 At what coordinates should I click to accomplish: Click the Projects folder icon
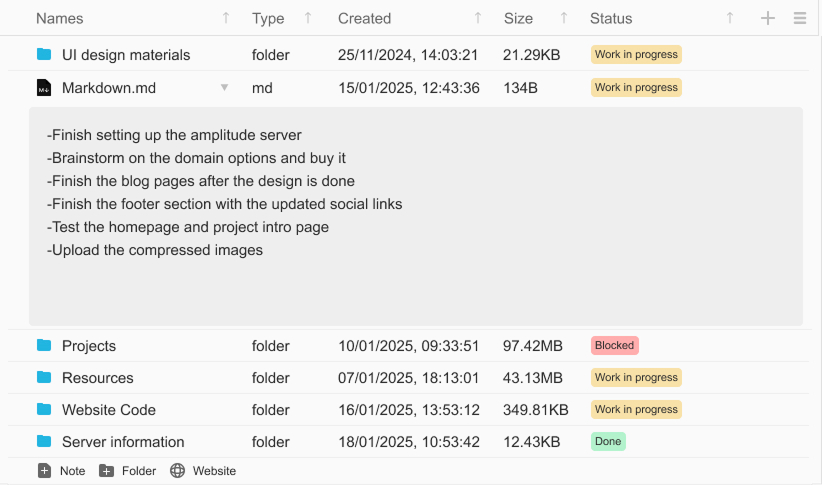tap(44, 345)
